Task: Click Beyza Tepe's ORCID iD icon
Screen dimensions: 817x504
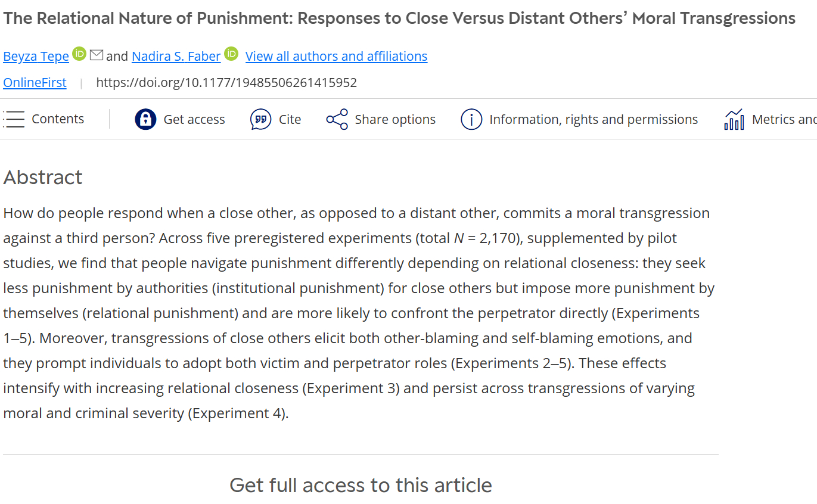Action: [79, 54]
